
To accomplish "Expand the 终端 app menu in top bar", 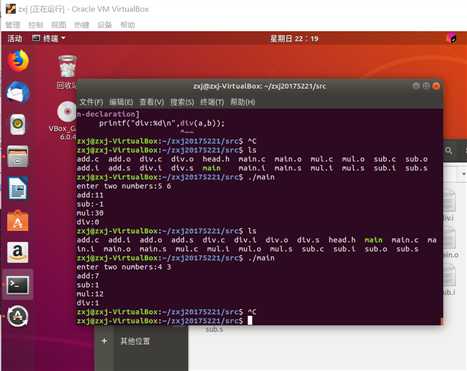I will [49, 38].
